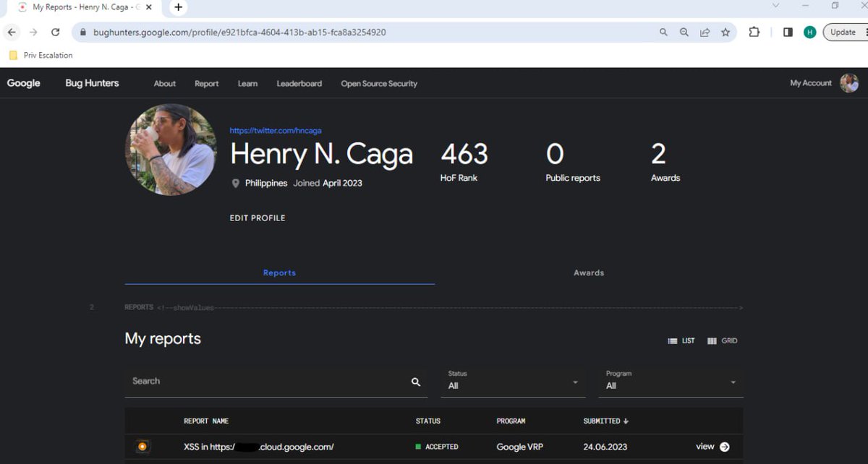Image resolution: width=868 pixels, height=464 pixels.
Task: Click view arrow for the XSS report
Action: 712,447
